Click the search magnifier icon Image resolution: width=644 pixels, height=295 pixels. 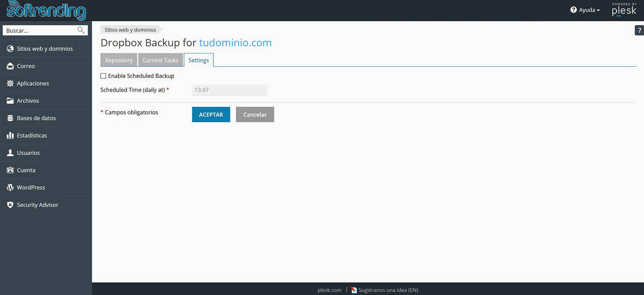pos(81,30)
